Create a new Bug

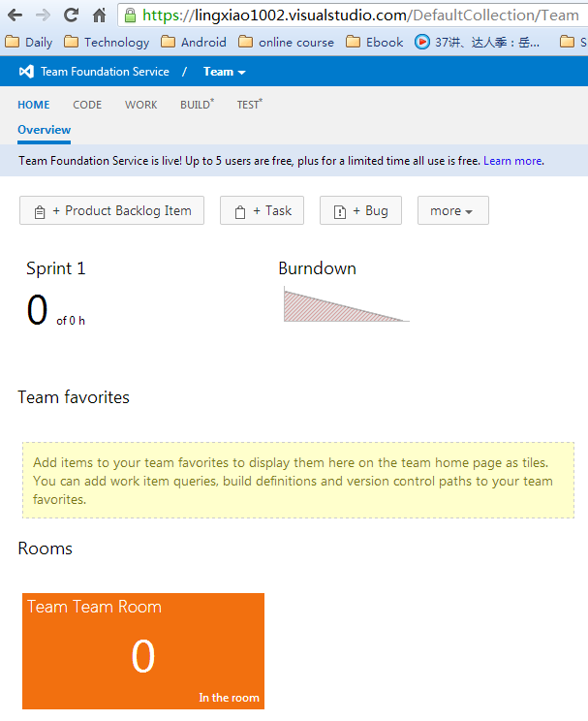(360, 210)
